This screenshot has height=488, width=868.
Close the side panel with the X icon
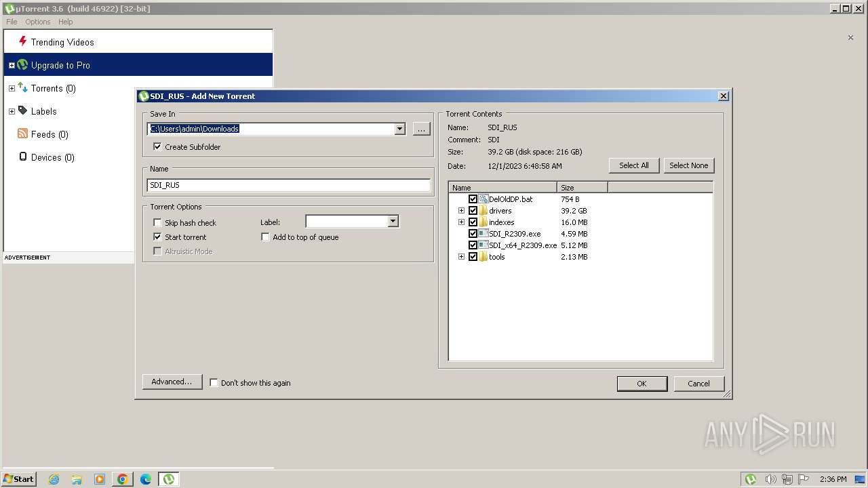(x=850, y=38)
